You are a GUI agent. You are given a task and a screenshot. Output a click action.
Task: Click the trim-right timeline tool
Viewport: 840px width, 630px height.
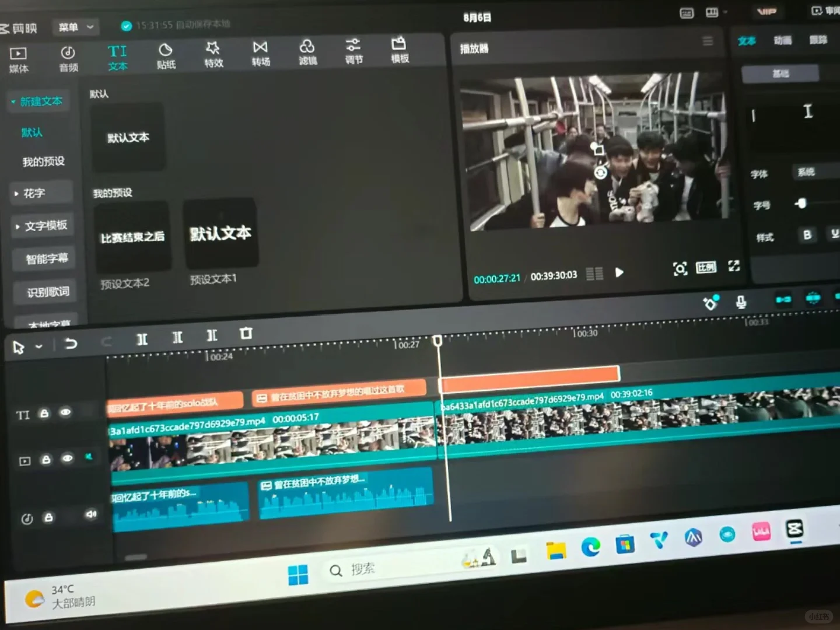pos(212,335)
